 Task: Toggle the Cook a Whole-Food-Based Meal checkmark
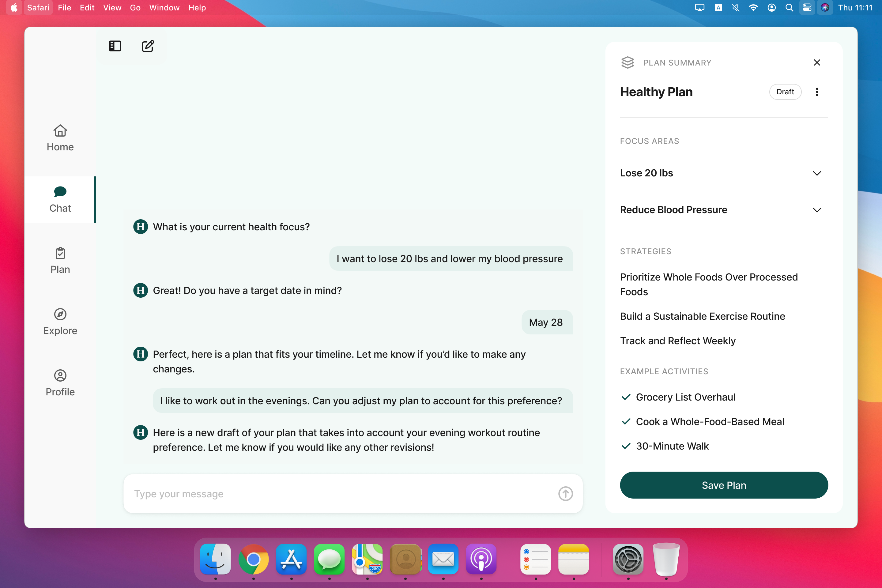626,421
